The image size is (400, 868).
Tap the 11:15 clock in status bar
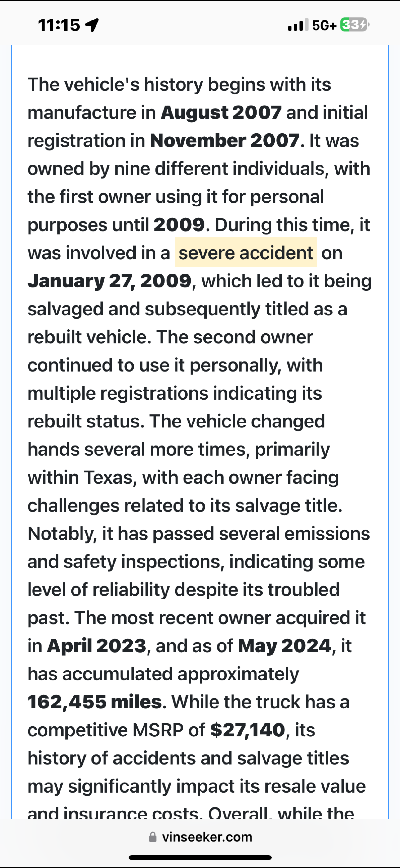click(x=59, y=25)
